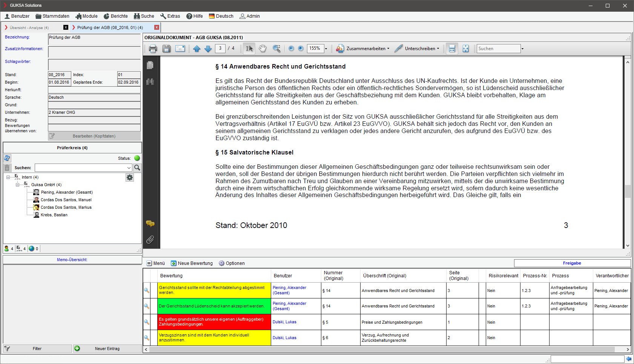Click the Bezeichnung field
This screenshot has height=364, width=634.
coord(94,39)
